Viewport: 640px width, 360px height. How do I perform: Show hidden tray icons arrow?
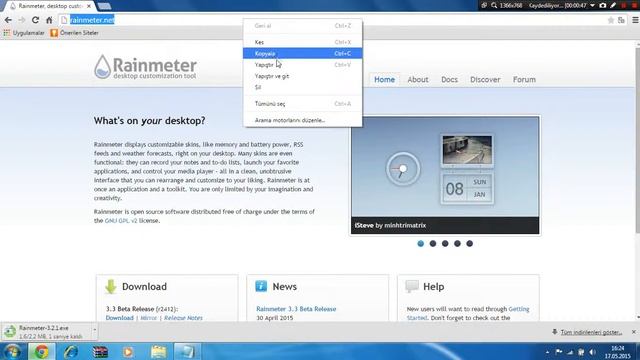pos(547,352)
